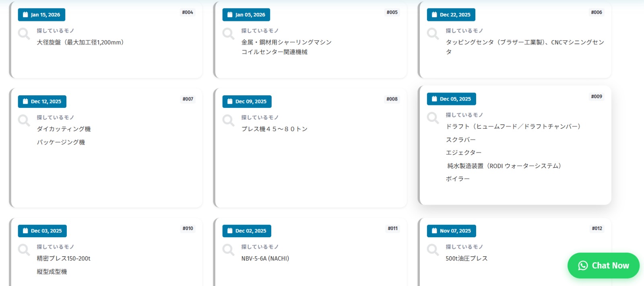The height and width of the screenshot is (286, 644).
Task: Click the WhatsApp Chat Now button
Action: click(603, 265)
